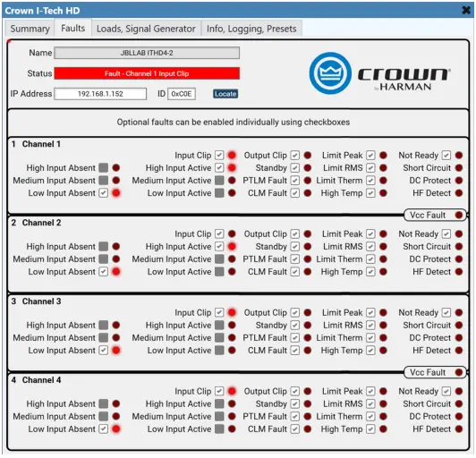Toggle Channel 1 High Input Absent checkbox
Image resolution: width=476 pixels, height=458 pixels.
104,168
